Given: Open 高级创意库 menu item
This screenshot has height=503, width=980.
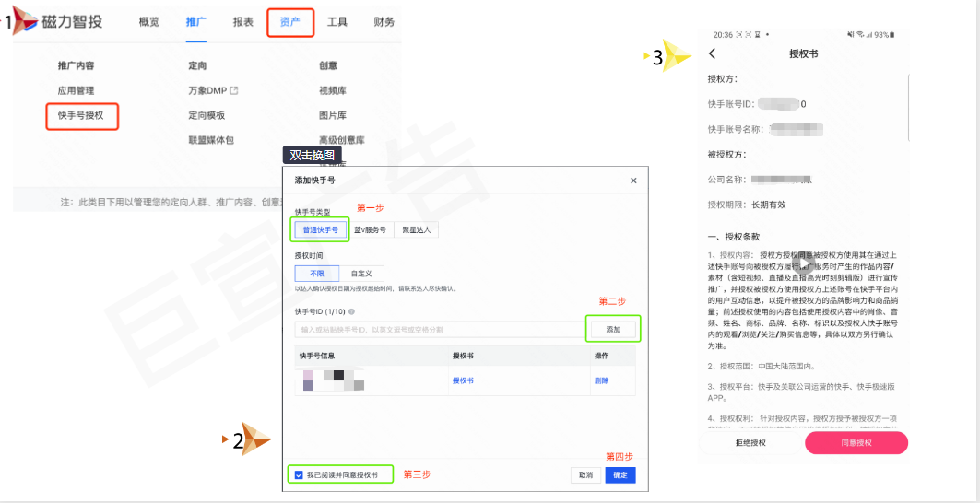Looking at the screenshot, I should [342, 140].
